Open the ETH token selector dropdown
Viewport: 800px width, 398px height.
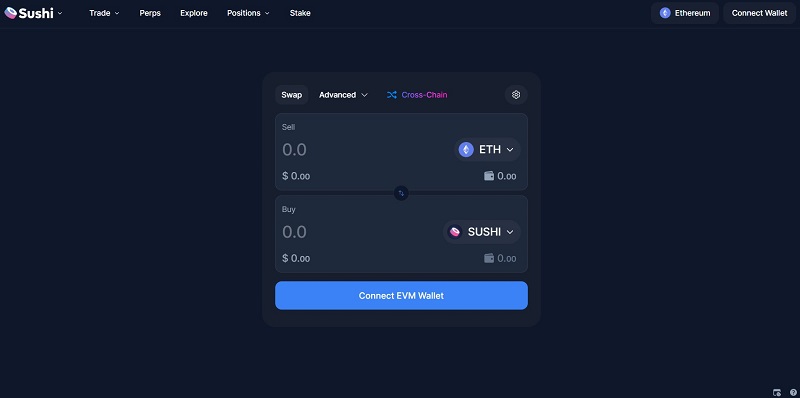coord(487,150)
